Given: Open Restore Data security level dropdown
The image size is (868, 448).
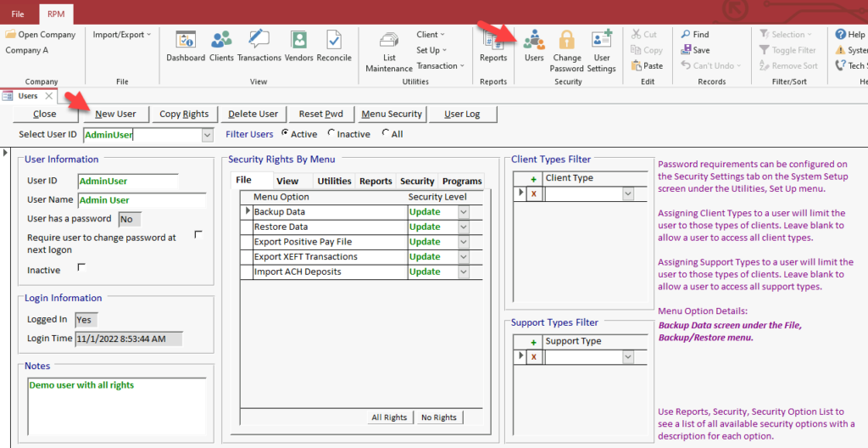Looking at the screenshot, I should 464,227.
